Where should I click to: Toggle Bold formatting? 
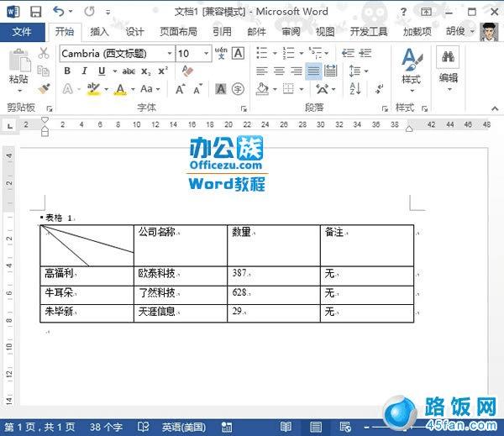coord(67,71)
